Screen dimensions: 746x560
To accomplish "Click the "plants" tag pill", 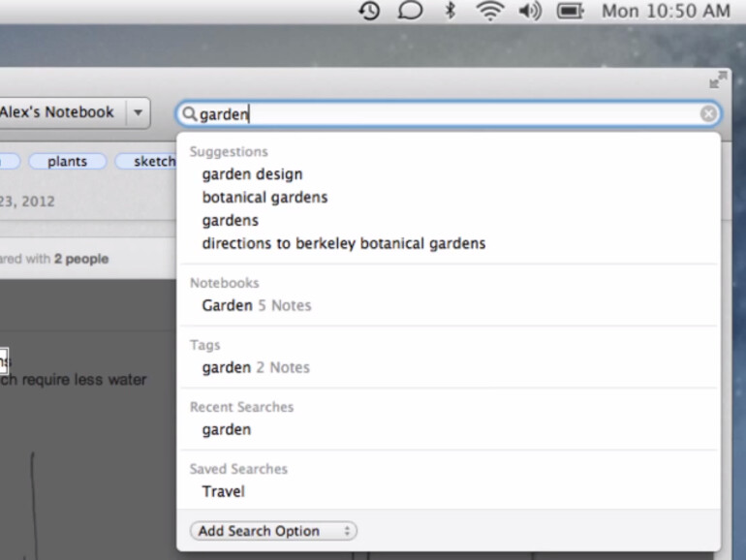I will pos(67,162).
